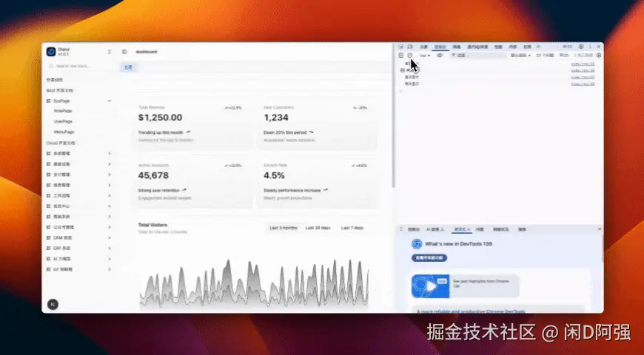Open the Search tab in drawer
This screenshot has height=355, width=644.
click(x=522, y=229)
